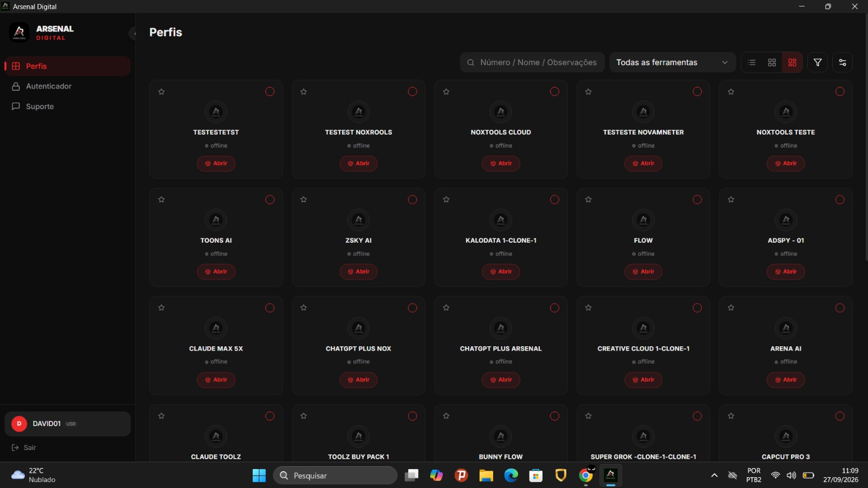The image size is (868, 488).
Task: Click the TOONS AI profile logo
Action: 216,220
